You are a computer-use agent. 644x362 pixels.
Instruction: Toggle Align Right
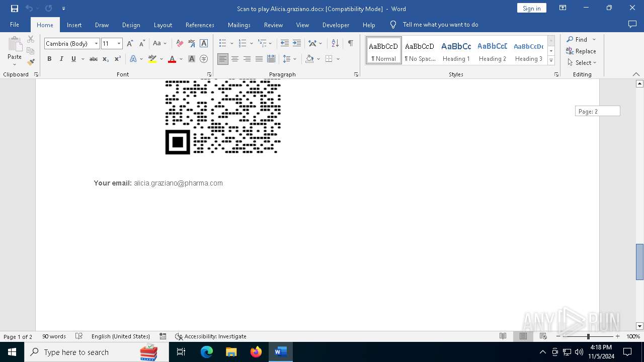247,59
